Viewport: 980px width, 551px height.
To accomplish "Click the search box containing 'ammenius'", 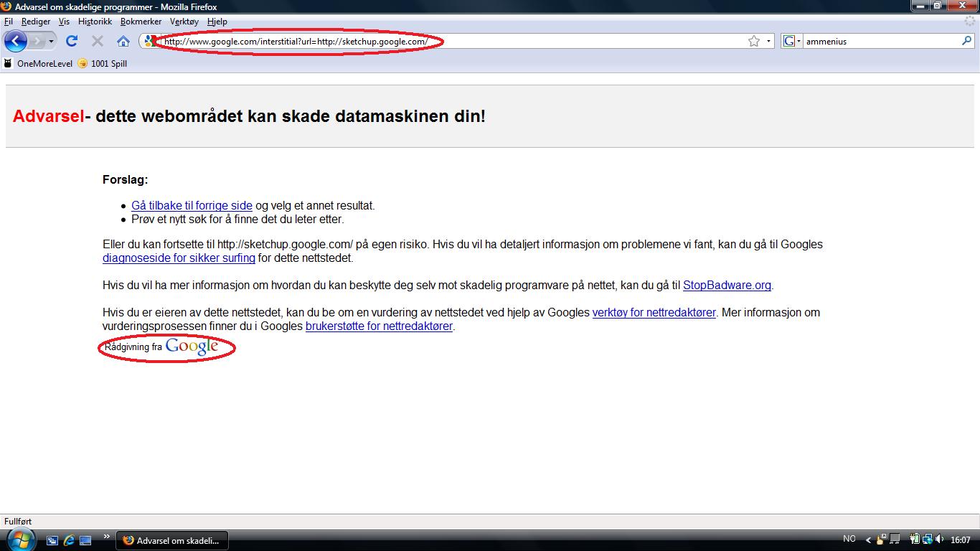I will (882, 41).
